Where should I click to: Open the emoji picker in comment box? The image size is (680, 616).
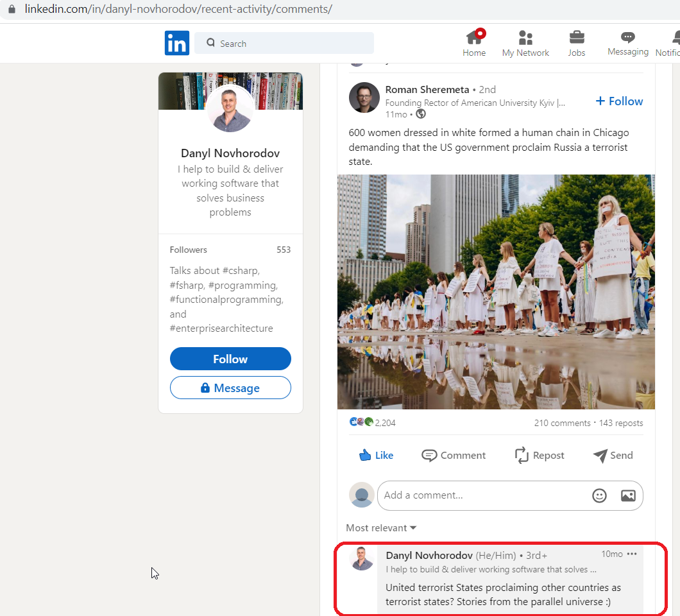(599, 495)
